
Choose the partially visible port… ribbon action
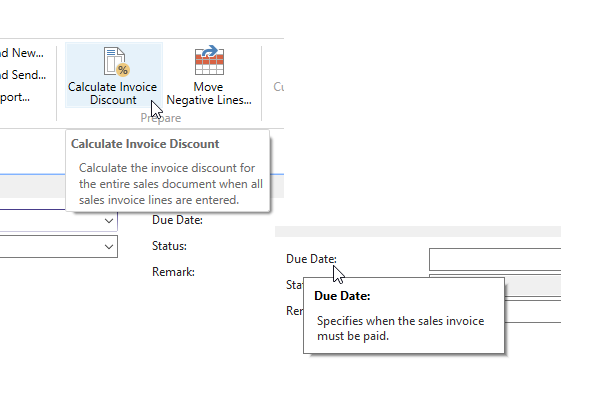(x=15, y=97)
